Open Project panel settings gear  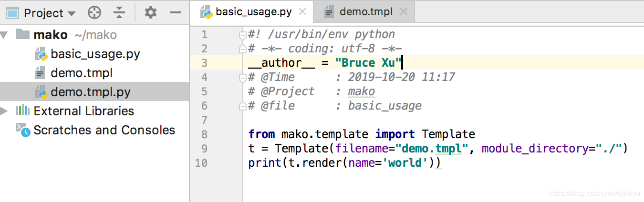151,13
